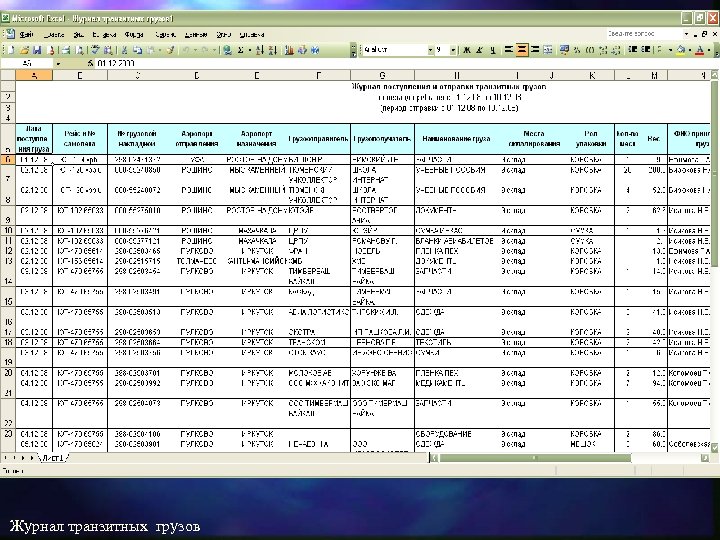Viewport: 720px width, 540px height.
Task: Switch to the Лист1 sheet tab
Action: pyautogui.click(x=54, y=458)
